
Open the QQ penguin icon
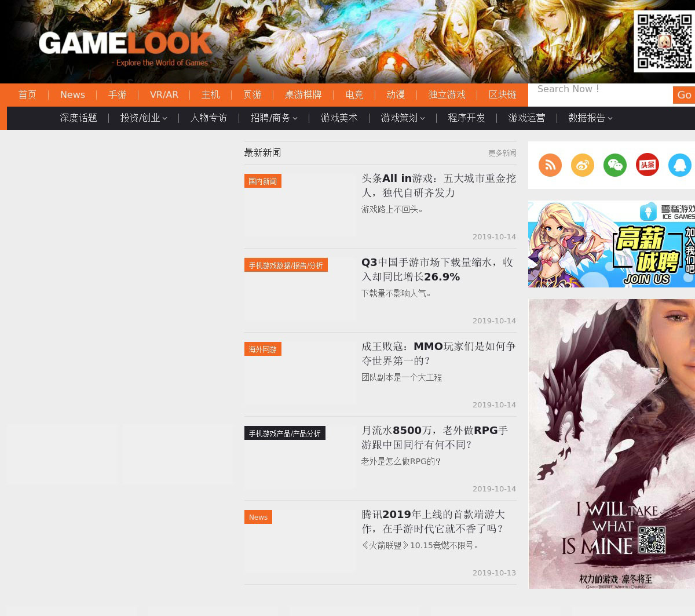pyautogui.click(x=680, y=165)
